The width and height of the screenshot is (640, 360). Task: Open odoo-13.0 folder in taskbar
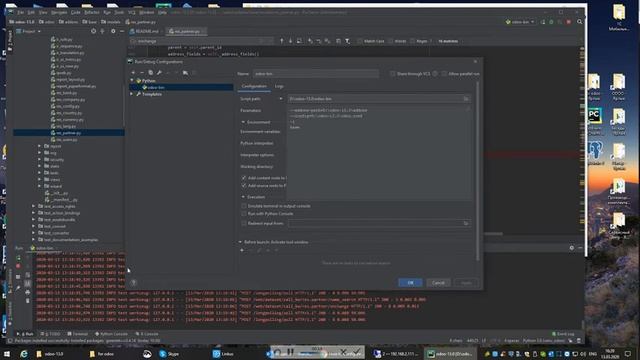click(x=51, y=354)
